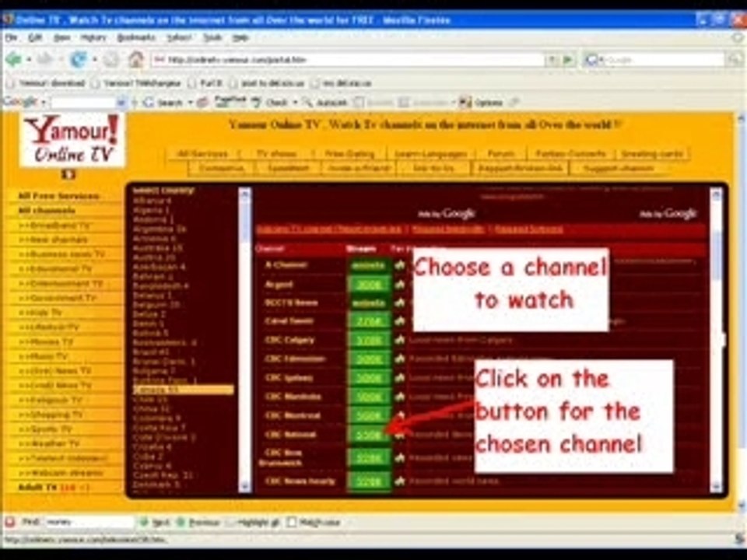Add CBC Edmonton to favorites icon
Viewport: 747px width, 560px height.
[x=400, y=359]
